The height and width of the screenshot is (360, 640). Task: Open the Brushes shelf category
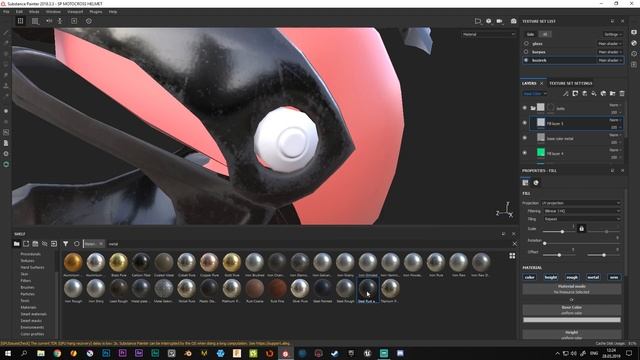point(27,287)
